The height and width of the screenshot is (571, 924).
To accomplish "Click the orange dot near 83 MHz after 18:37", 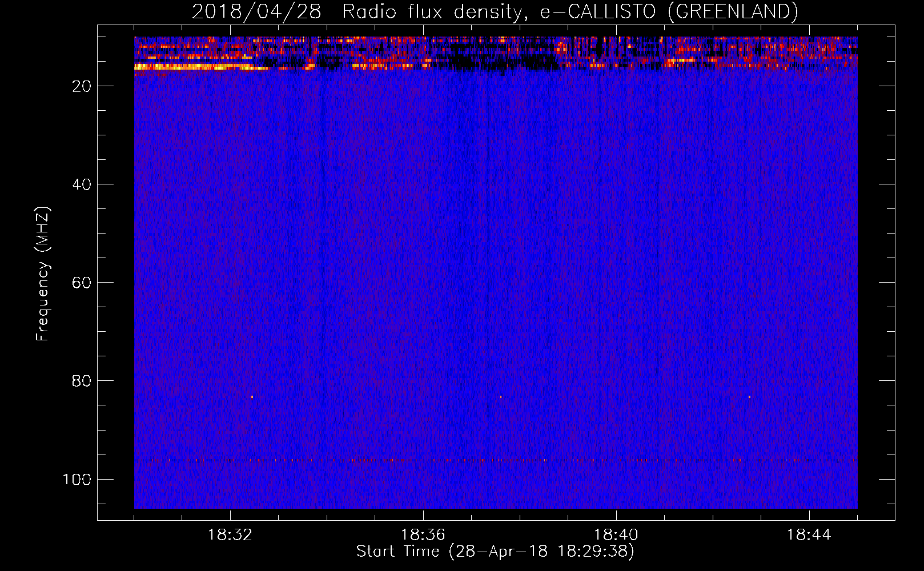I will 501,396.
